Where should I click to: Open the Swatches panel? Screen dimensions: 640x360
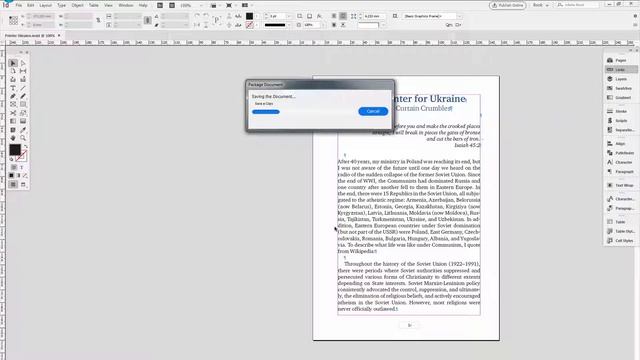[x=620, y=89]
